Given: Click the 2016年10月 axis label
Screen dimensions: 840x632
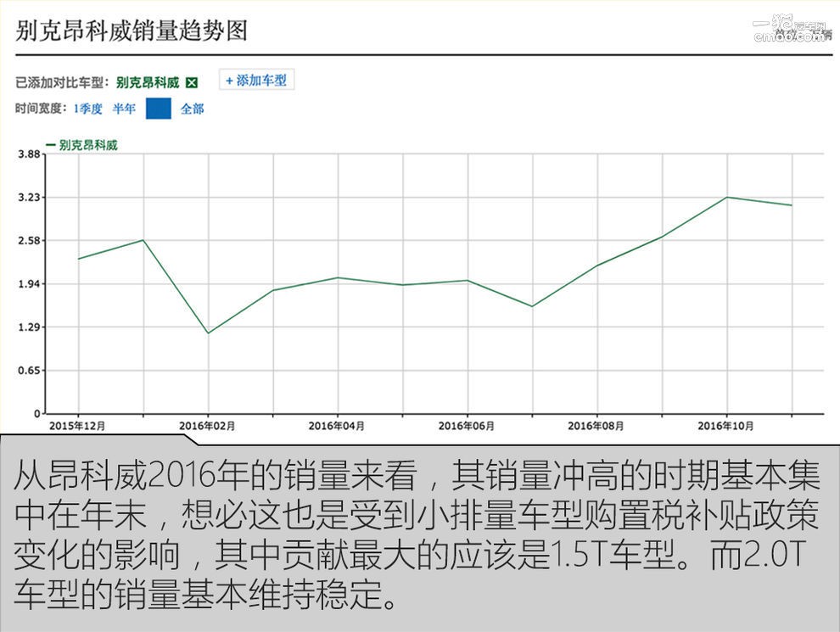Looking at the screenshot, I should (725, 426).
